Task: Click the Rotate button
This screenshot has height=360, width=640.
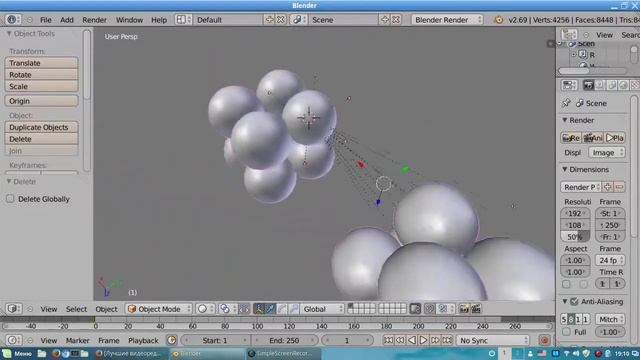Action: [41, 75]
